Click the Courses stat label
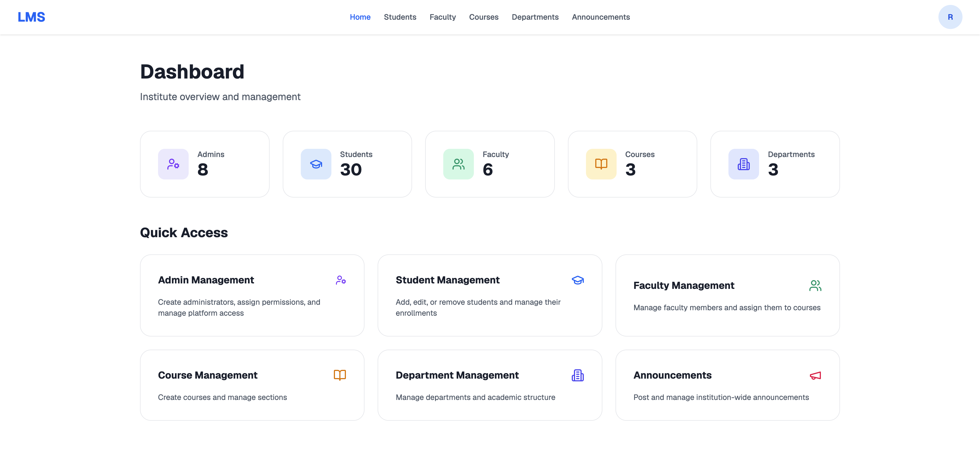Image resolution: width=980 pixels, height=476 pixels. click(640, 155)
